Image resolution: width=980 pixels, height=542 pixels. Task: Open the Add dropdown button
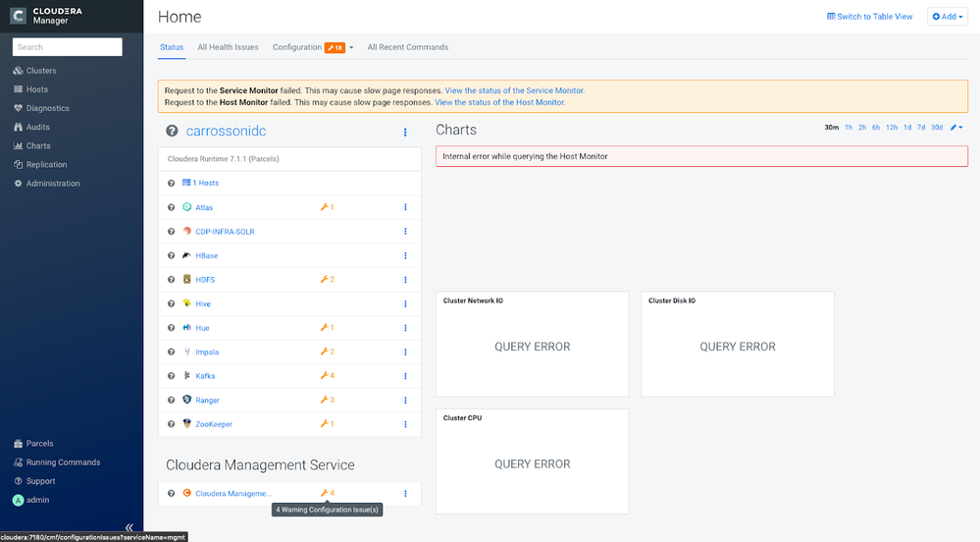(x=947, y=17)
